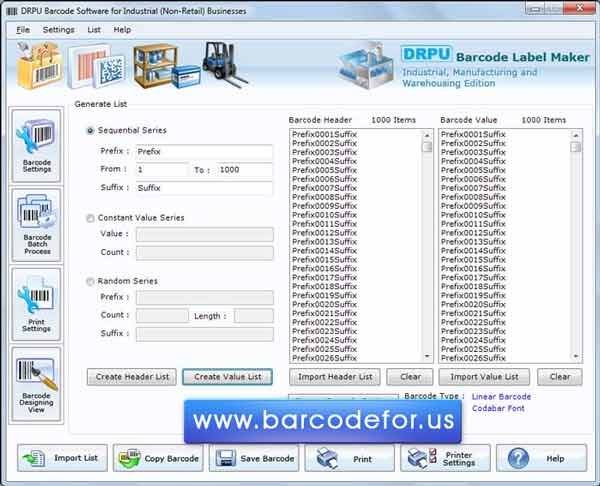Click Import Header List button

point(335,377)
